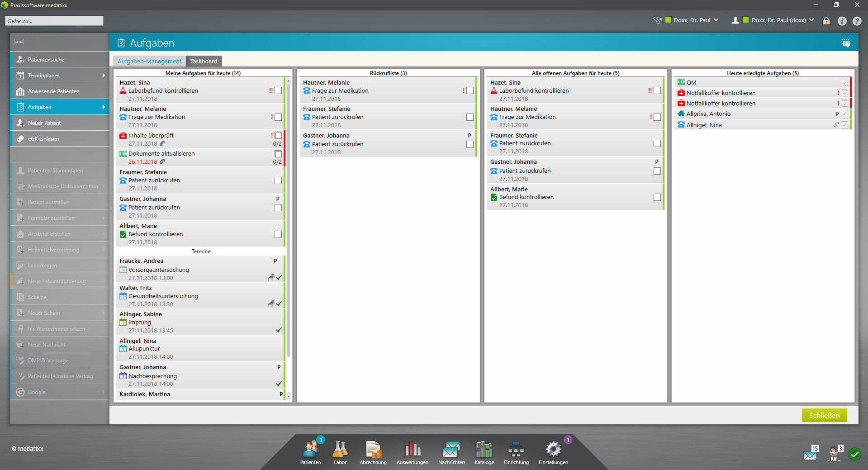Open Nachrichten envelope in dock
Image resolution: width=868 pixels, height=470 pixels.
(451, 451)
